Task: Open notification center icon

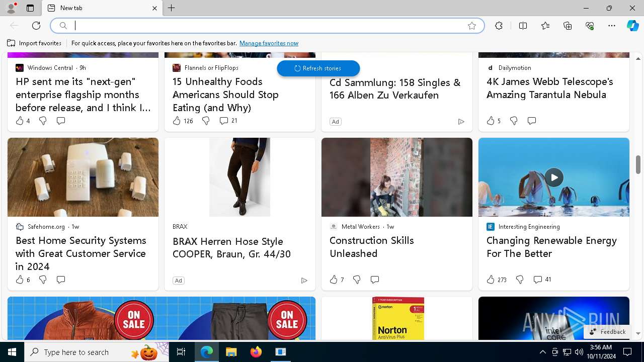Action: point(627,352)
